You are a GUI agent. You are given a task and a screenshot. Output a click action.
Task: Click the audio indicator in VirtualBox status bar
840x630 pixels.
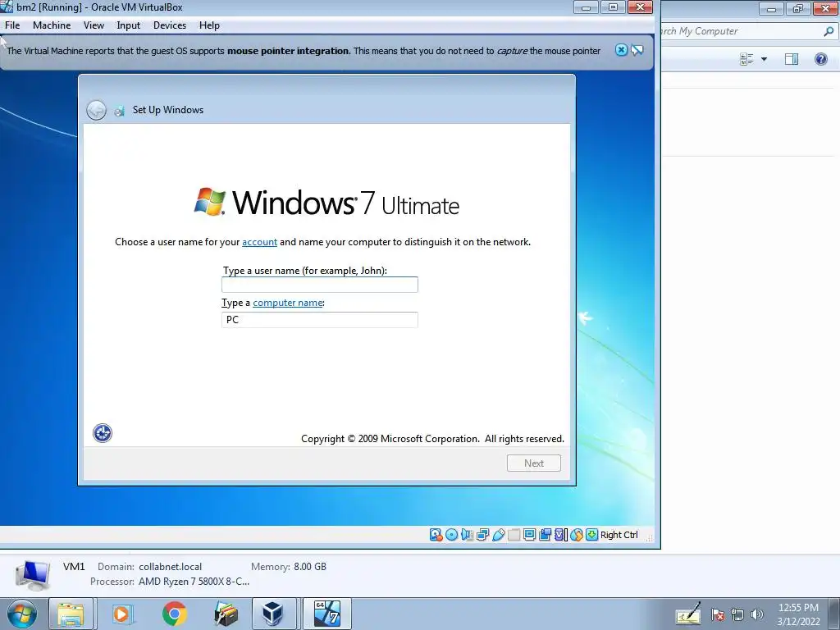click(467, 535)
